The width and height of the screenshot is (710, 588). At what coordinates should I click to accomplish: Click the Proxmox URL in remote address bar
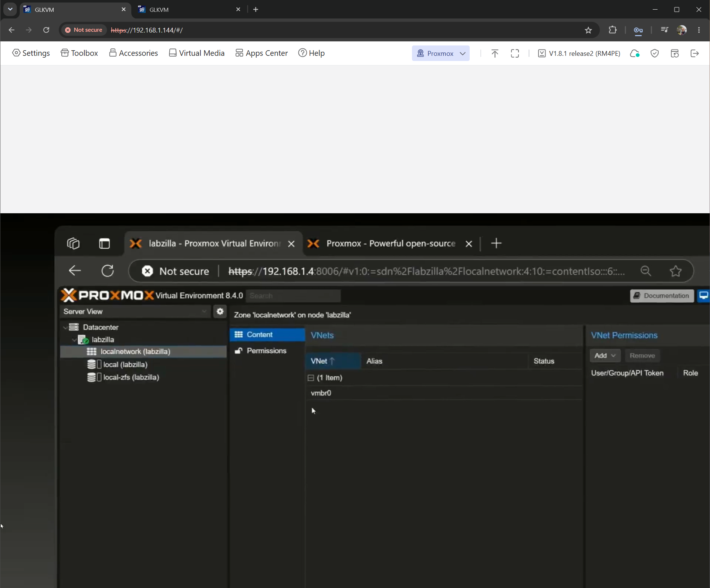pyautogui.click(x=427, y=271)
